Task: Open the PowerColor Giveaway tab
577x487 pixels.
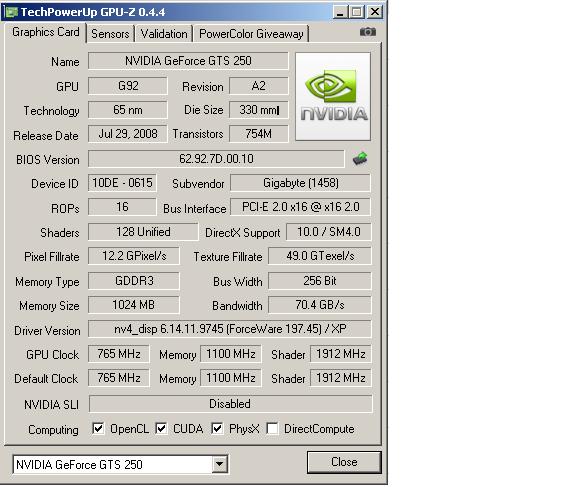Action: [x=251, y=34]
